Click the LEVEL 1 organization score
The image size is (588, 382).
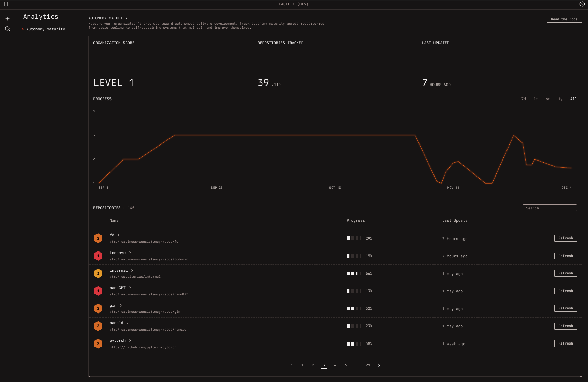click(114, 83)
